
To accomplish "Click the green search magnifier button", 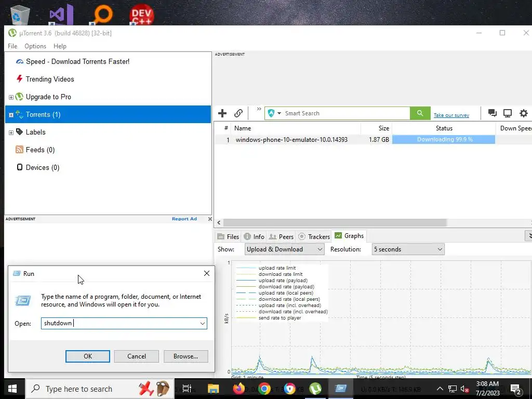I will 420,113.
